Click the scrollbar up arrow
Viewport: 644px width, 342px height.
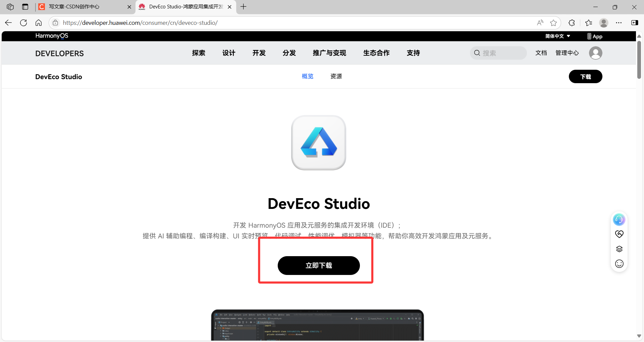pyautogui.click(x=639, y=36)
